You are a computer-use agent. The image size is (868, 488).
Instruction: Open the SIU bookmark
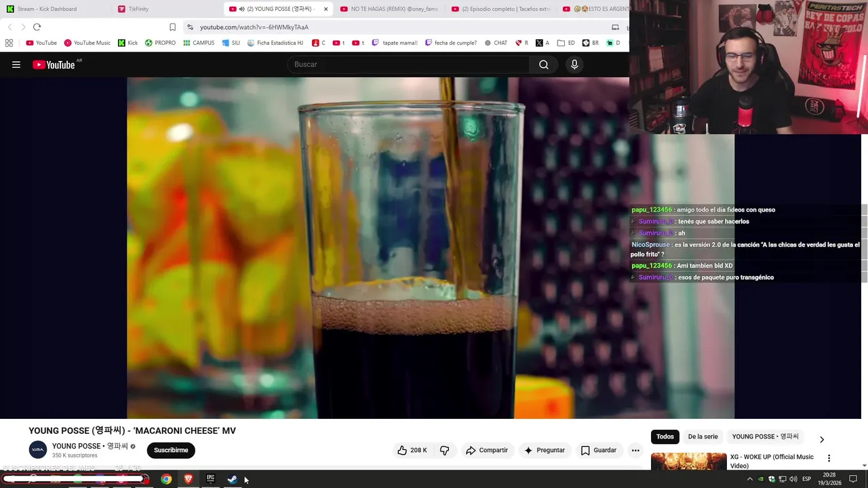[x=231, y=43]
